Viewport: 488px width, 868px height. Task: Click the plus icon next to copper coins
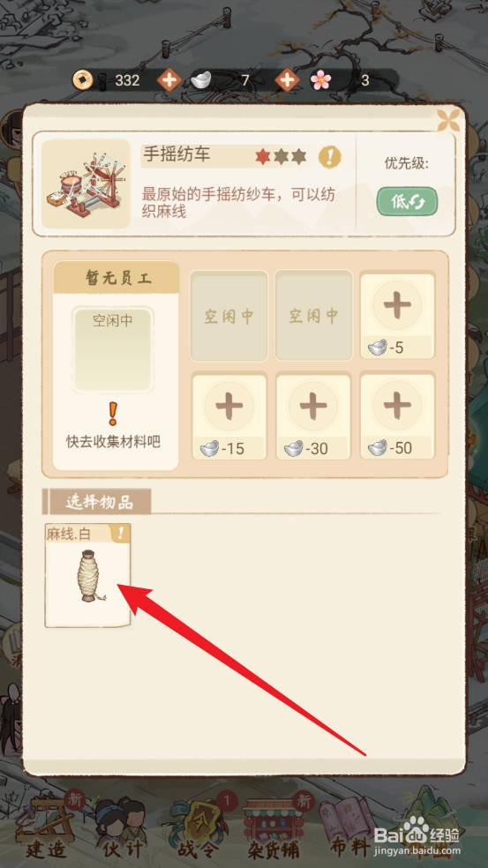click(169, 80)
